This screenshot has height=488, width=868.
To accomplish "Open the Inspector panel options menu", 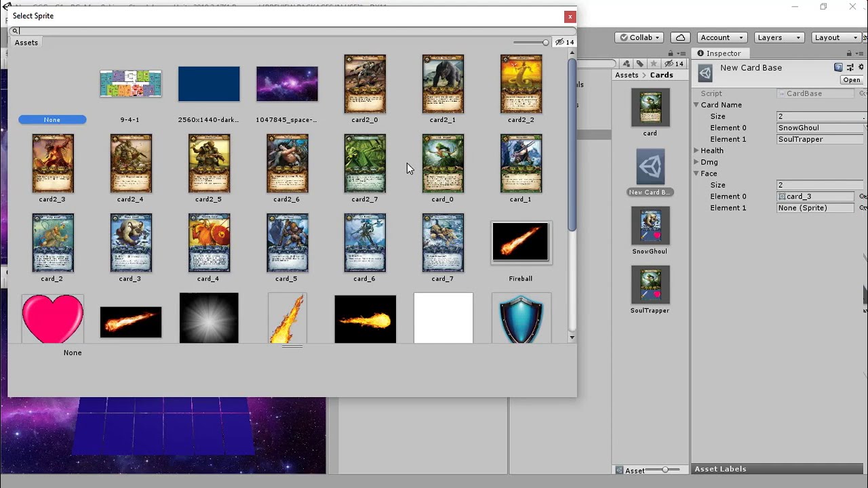I will pos(859,54).
